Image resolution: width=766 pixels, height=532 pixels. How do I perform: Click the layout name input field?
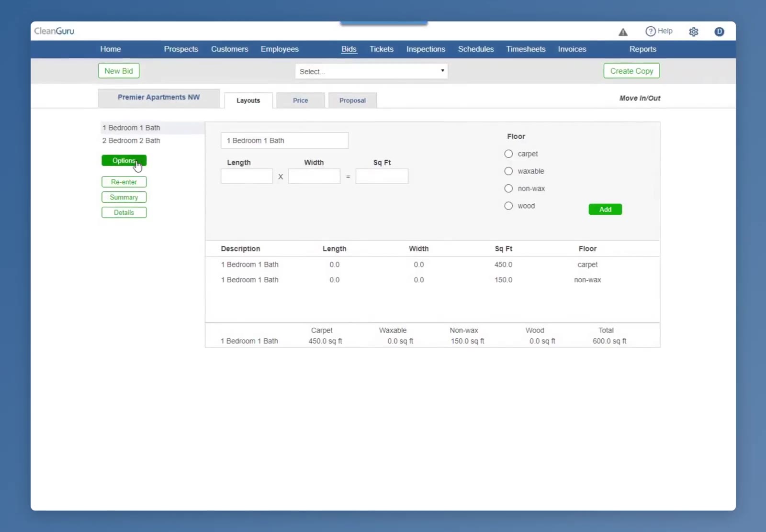(285, 141)
